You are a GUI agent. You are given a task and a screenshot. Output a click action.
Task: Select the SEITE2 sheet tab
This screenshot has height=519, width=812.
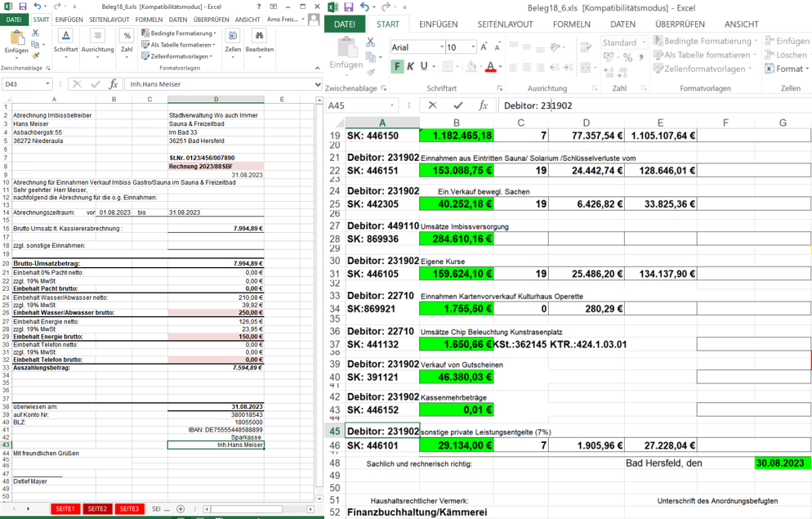click(97, 508)
